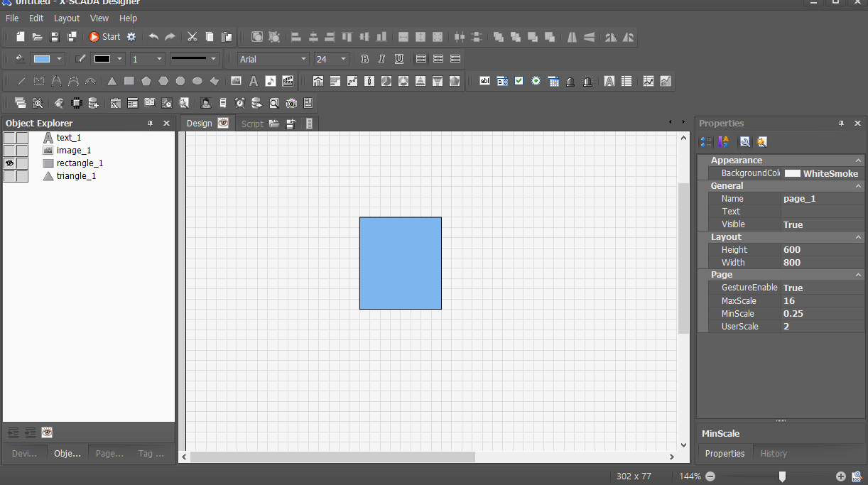Click the Start run button
The image size is (868, 485).
click(104, 36)
